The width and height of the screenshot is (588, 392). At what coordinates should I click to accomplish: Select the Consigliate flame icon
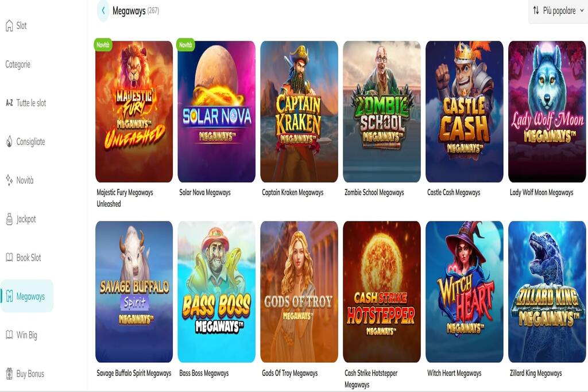coord(9,142)
